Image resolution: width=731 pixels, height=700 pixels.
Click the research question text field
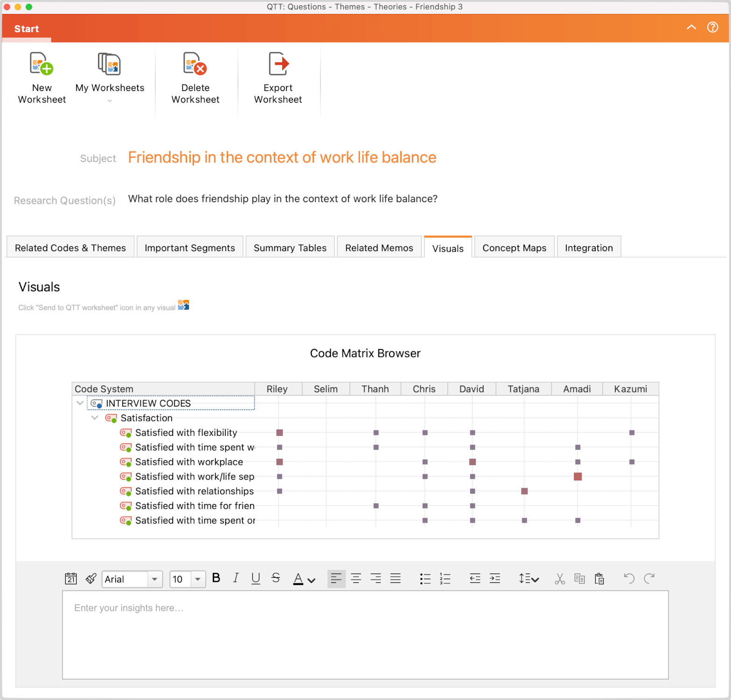pyautogui.click(x=283, y=199)
